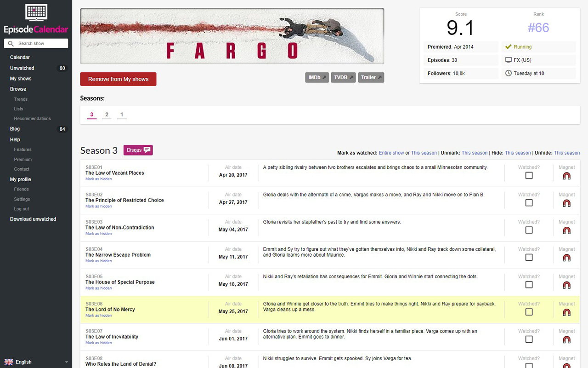
Task: Mark S03E07 as hidden
Action: click(x=99, y=343)
